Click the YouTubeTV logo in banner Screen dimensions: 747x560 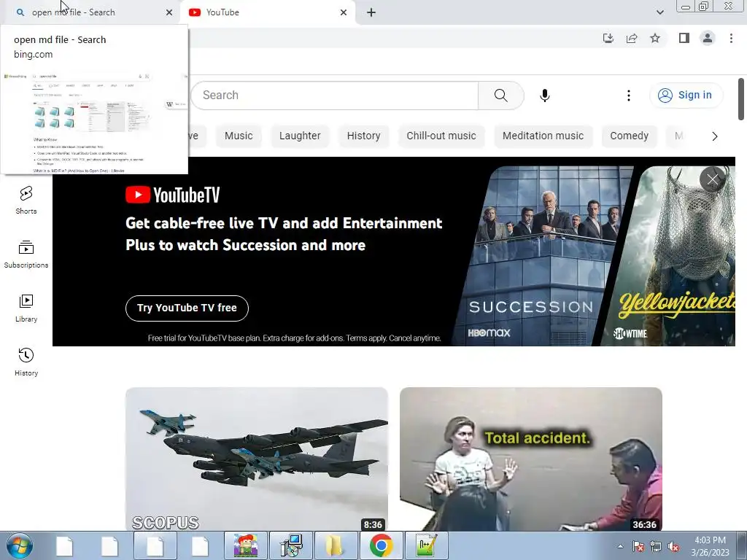(x=172, y=195)
